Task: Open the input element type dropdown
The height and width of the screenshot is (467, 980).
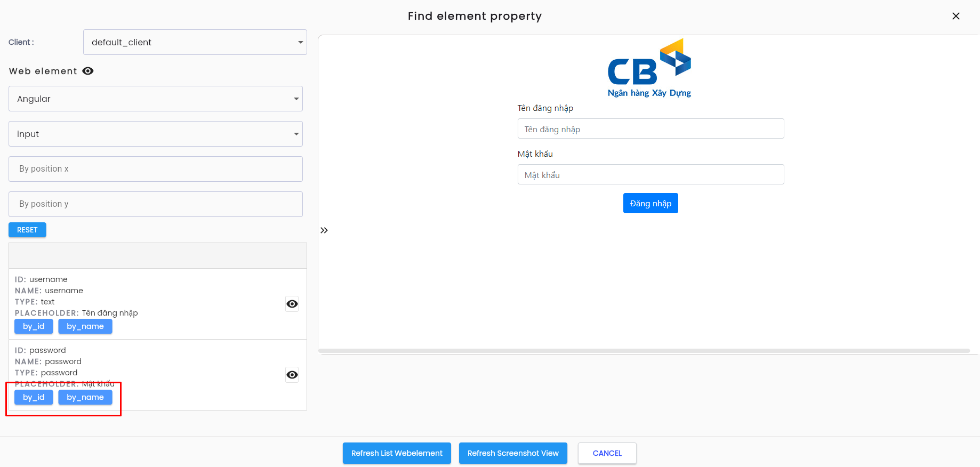Action: 156,134
